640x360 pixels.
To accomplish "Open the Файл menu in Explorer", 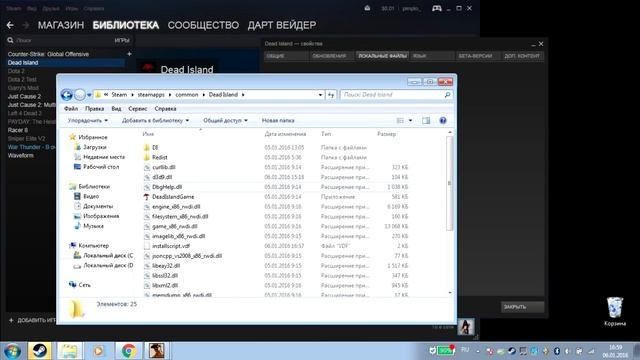I will pos(71,109).
